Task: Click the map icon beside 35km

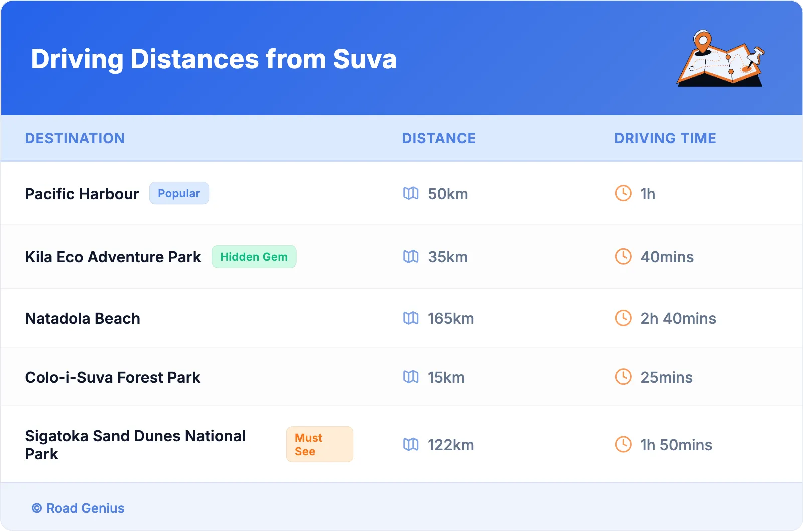Action: point(411,257)
